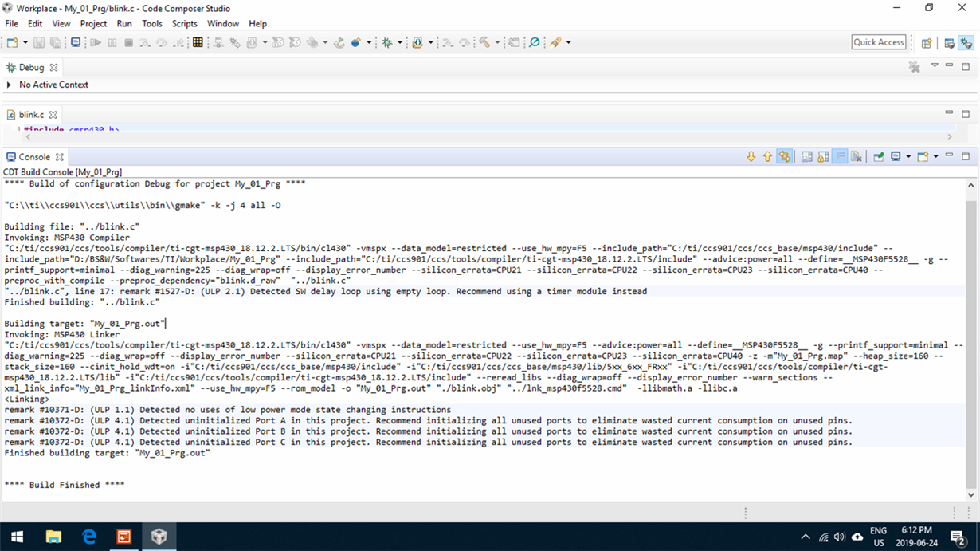Click the Build hammer icon
The height and width of the screenshot is (551, 980).
click(x=485, y=42)
